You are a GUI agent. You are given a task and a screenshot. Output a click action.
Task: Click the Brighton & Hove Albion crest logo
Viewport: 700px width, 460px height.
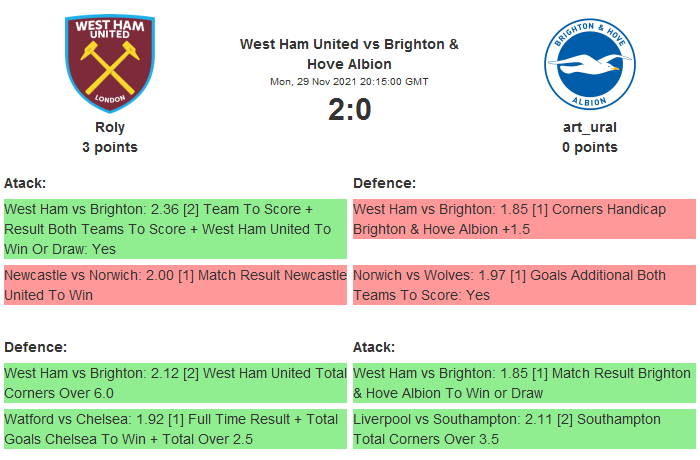coord(589,63)
